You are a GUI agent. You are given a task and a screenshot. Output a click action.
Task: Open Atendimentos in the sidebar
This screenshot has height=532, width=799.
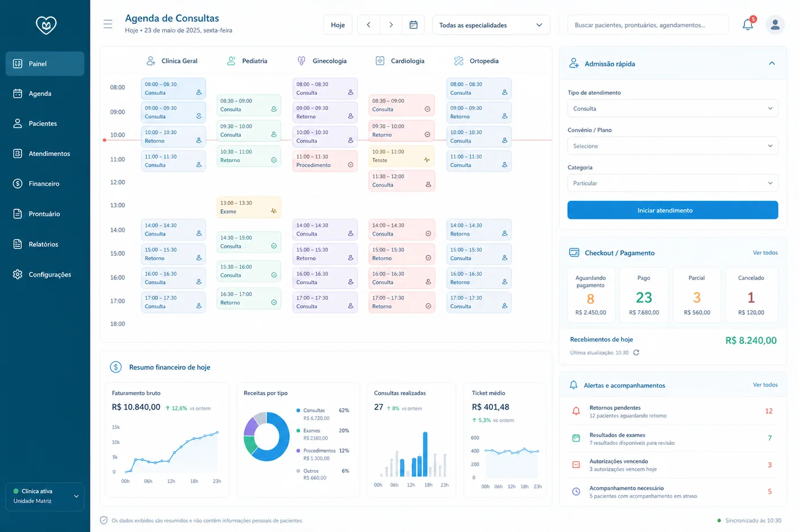tap(45, 154)
